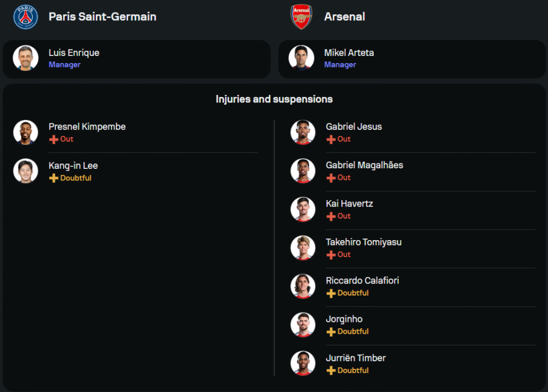Viewport: 548px width, 392px height.
Task: Click the Takehiro Tomiyasu player name
Action: [x=364, y=242]
